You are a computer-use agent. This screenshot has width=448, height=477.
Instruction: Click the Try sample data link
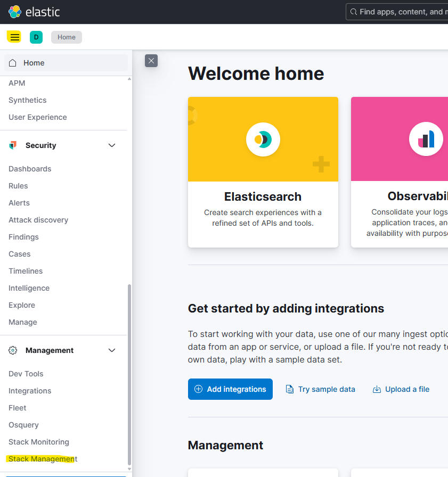(x=321, y=389)
